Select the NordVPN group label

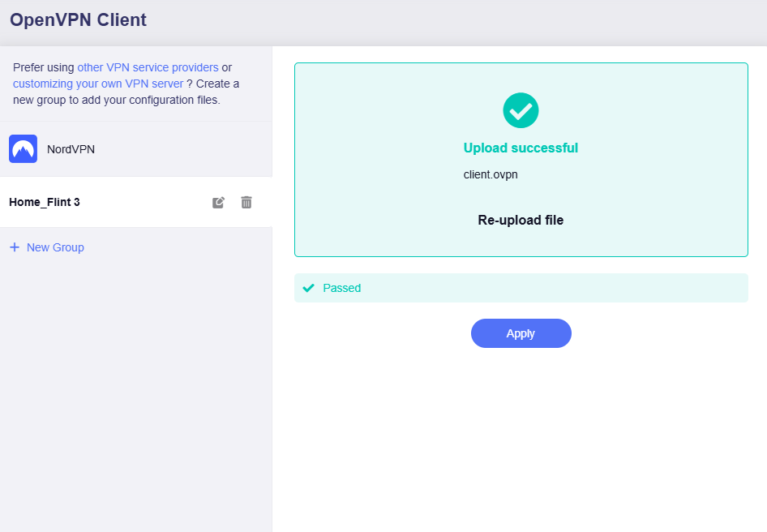tap(71, 149)
